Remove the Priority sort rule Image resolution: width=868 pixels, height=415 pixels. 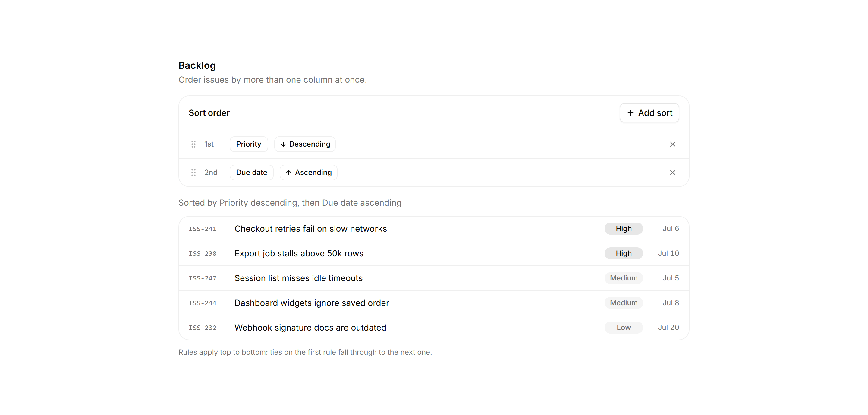click(x=672, y=144)
